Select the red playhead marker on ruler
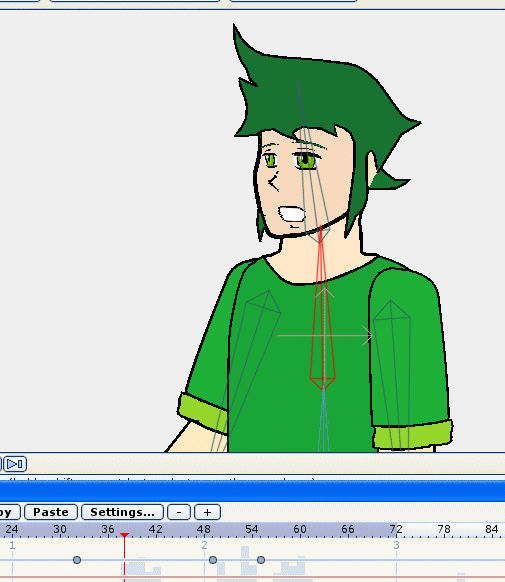This screenshot has height=582, width=505. (x=124, y=535)
